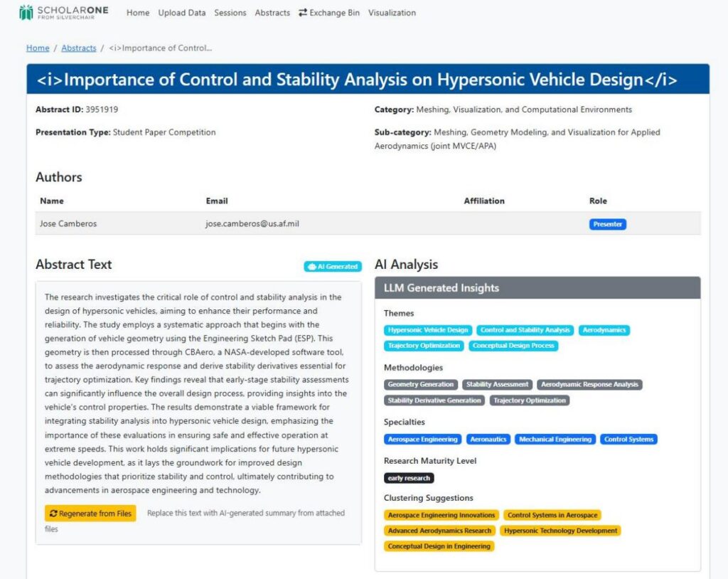Open the Upload Data menu item
The width and height of the screenshot is (728, 579).
(181, 13)
